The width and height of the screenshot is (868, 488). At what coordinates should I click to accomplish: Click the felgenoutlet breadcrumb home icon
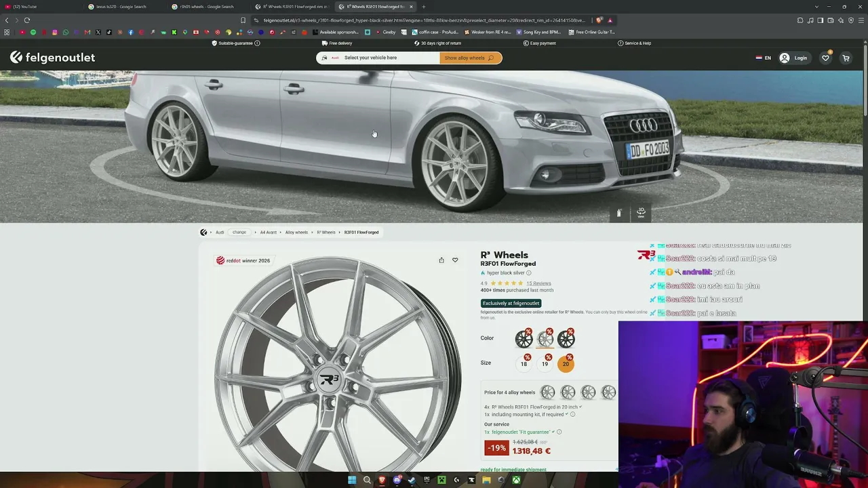(203, 232)
